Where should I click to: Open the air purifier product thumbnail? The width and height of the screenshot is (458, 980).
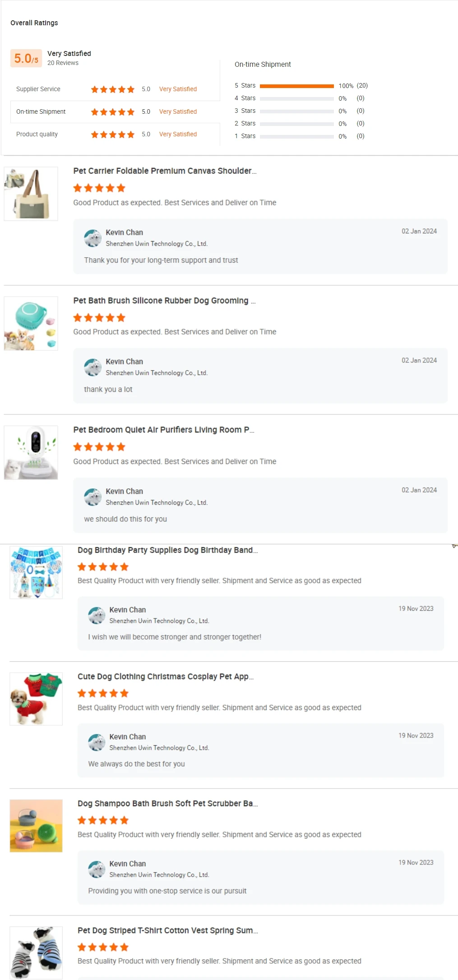pos(31,452)
